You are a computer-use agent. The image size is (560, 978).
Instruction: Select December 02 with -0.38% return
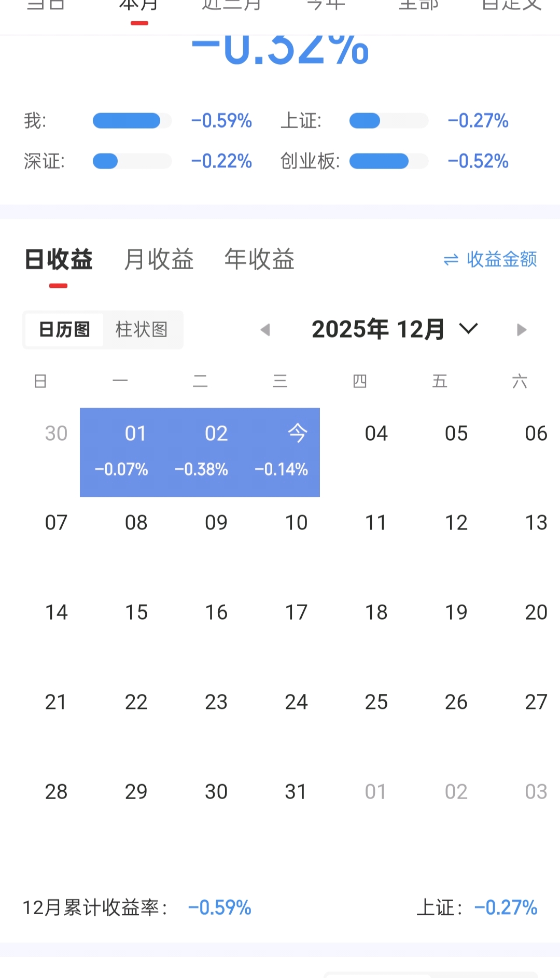click(x=201, y=452)
